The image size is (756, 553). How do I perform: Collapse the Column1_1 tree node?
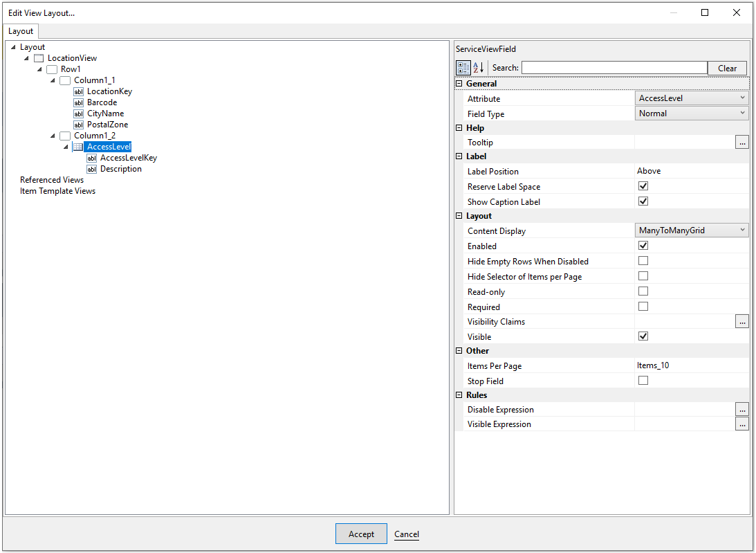(x=53, y=80)
